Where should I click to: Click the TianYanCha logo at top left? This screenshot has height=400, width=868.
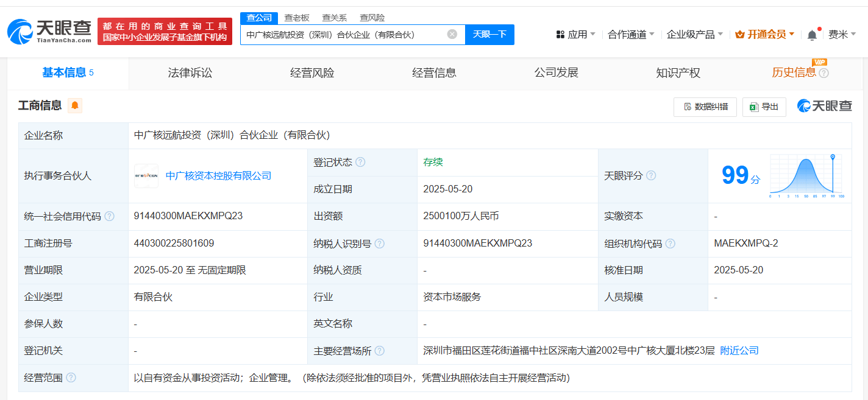pyautogui.click(x=49, y=31)
